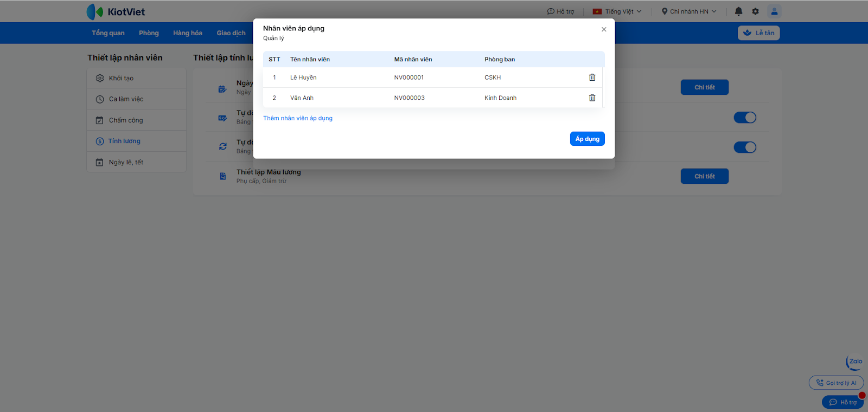This screenshot has height=412, width=868.
Task: Click the Phòng ban column header
Action: tap(500, 60)
